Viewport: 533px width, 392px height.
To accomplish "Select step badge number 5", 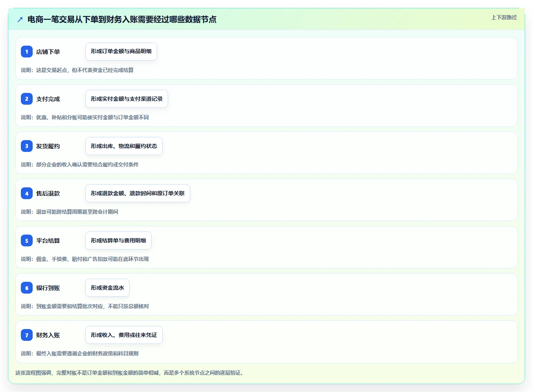I will [x=27, y=240].
